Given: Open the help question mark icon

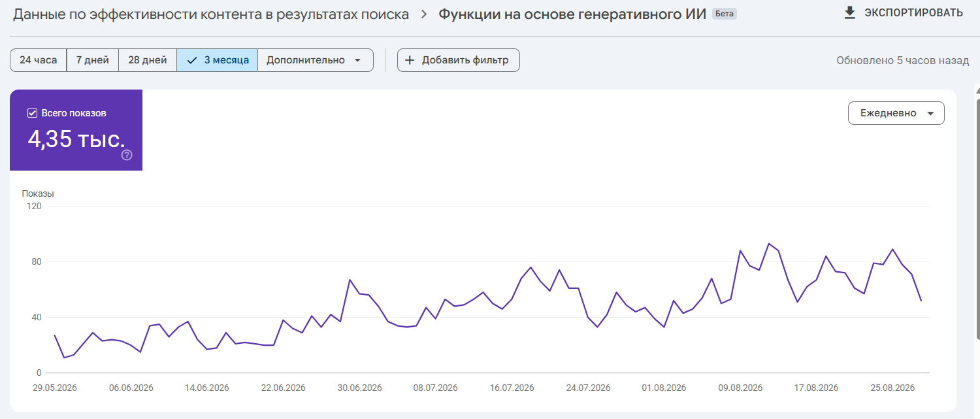Looking at the screenshot, I should 127,155.
